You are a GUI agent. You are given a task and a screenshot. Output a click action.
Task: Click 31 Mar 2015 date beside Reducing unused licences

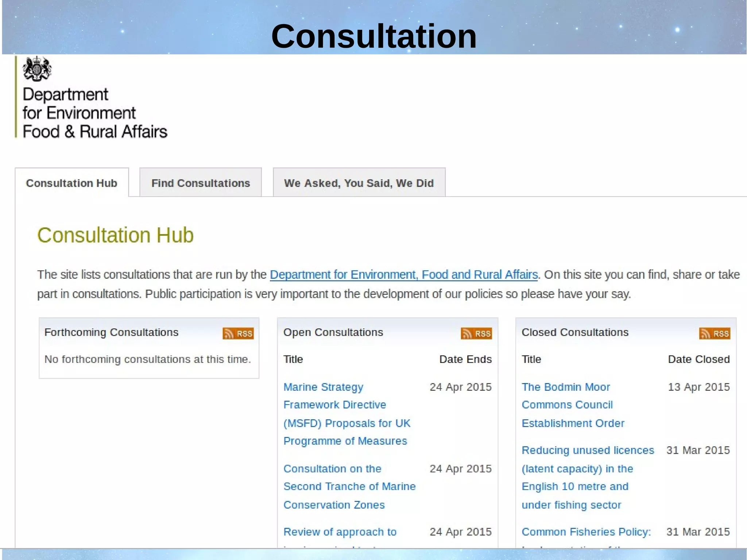point(698,451)
